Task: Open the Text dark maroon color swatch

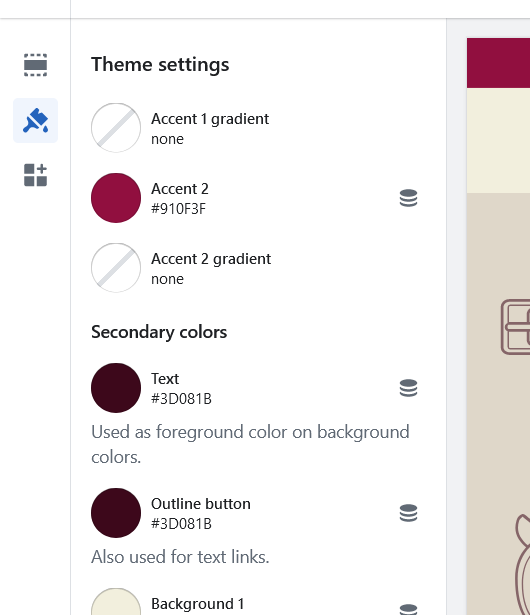Action: (x=116, y=388)
